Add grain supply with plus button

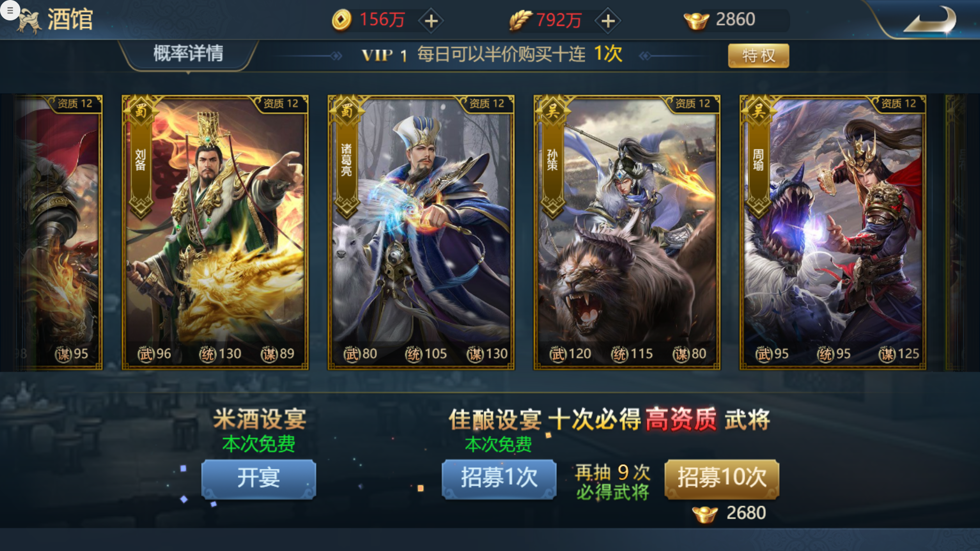[608, 21]
